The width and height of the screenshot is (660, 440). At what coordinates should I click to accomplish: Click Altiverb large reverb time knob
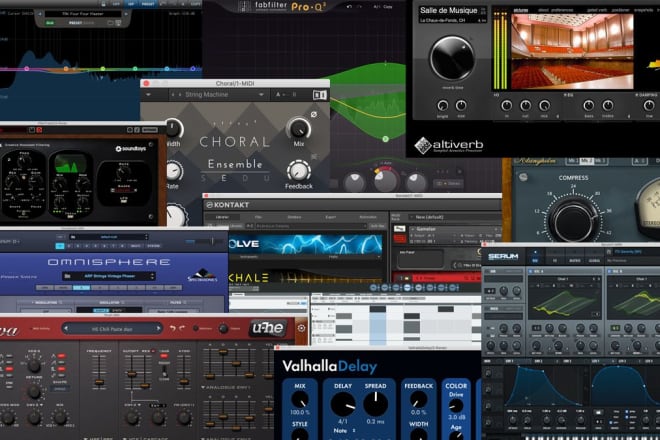[452, 59]
